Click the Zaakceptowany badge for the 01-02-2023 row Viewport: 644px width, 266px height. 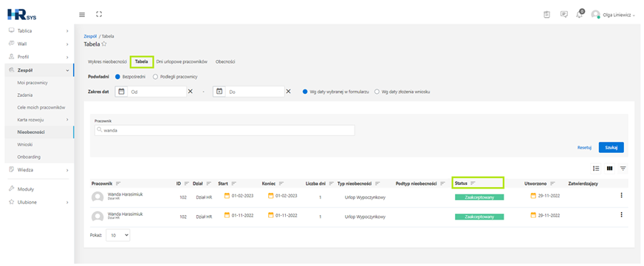(x=479, y=197)
